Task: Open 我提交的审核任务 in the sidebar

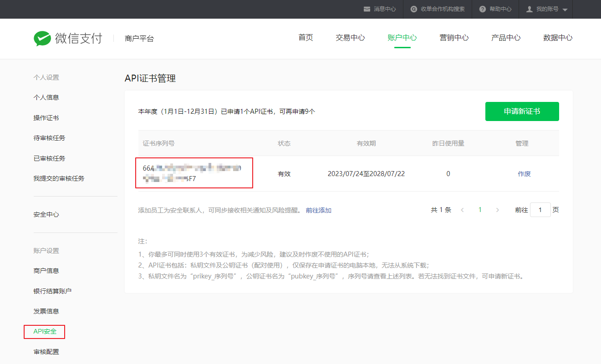Action: (x=59, y=178)
